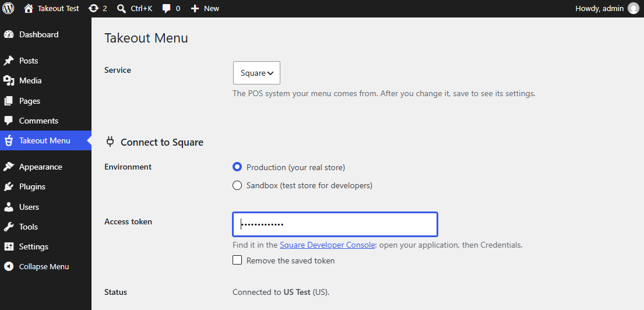This screenshot has width=644, height=310.
Task: Click the New content button text
Action: 212,9
